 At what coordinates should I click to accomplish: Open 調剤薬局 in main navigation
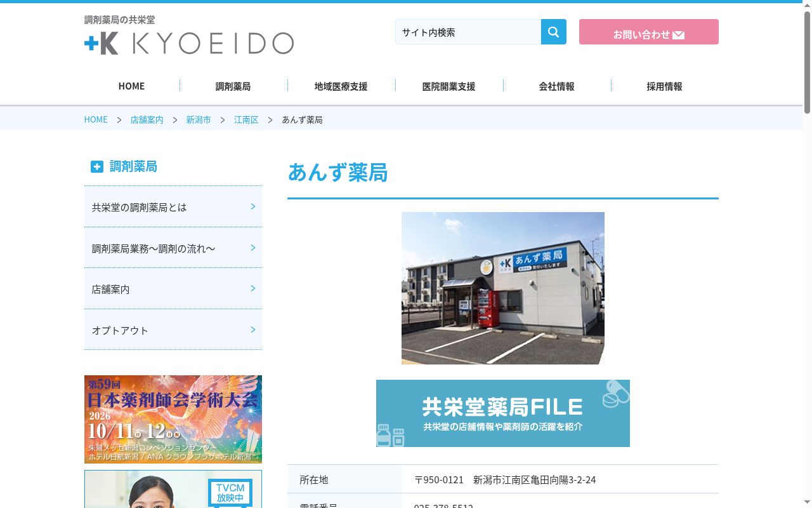[x=233, y=86]
